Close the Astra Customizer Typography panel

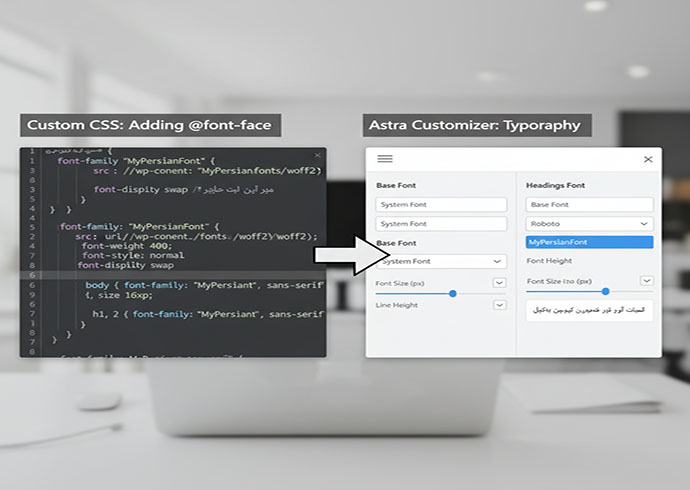648,159
